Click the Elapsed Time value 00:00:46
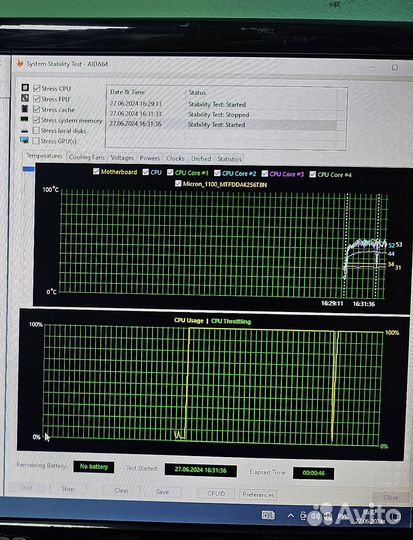This screenshot has height=540, width=413. [x=313, y=473]
